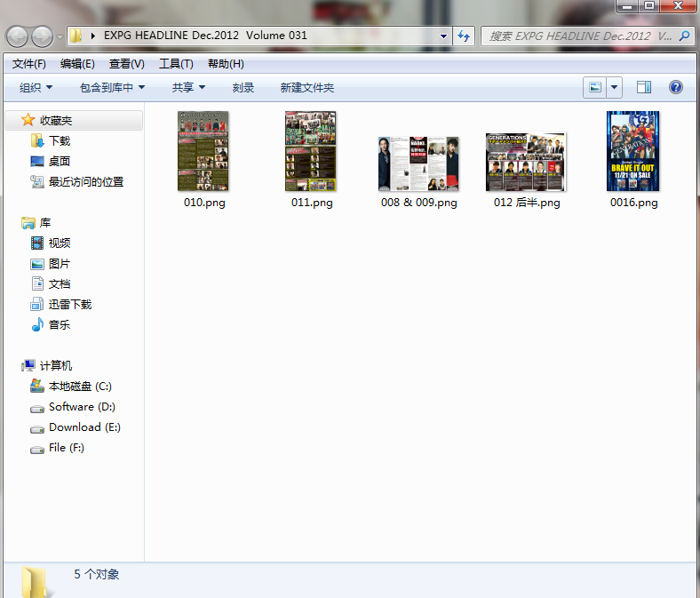The image size is (700, 598).
Task: Click the 最近访问的位置 icon
Action: click(37, 181)
